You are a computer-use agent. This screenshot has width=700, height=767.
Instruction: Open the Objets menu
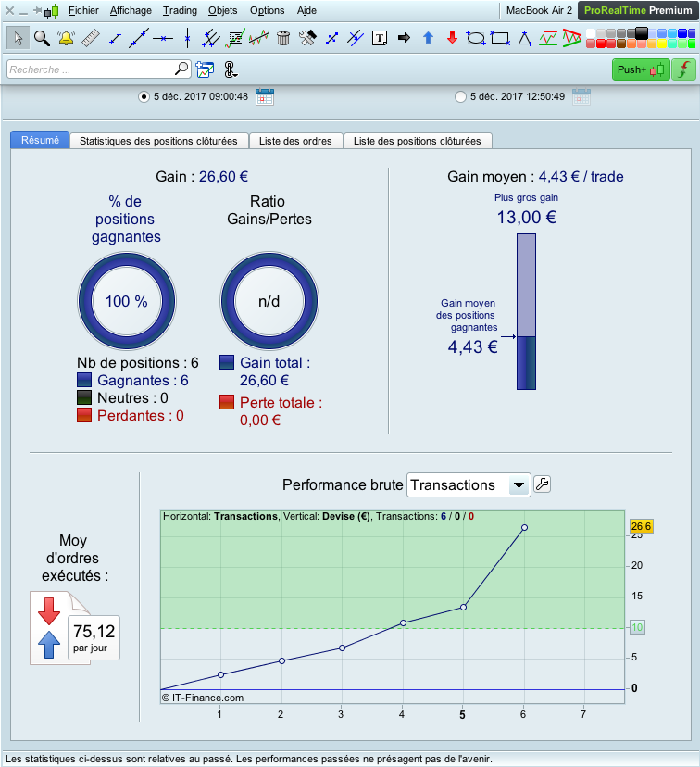click(x=222, y=10)
